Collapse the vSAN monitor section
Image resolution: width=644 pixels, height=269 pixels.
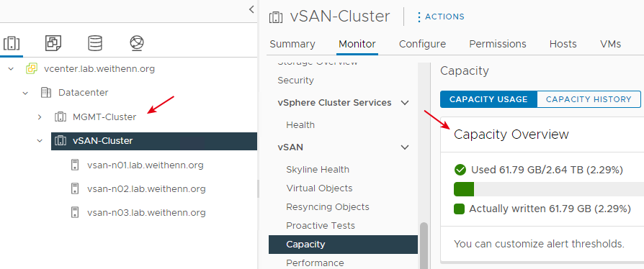coord(405,147)
